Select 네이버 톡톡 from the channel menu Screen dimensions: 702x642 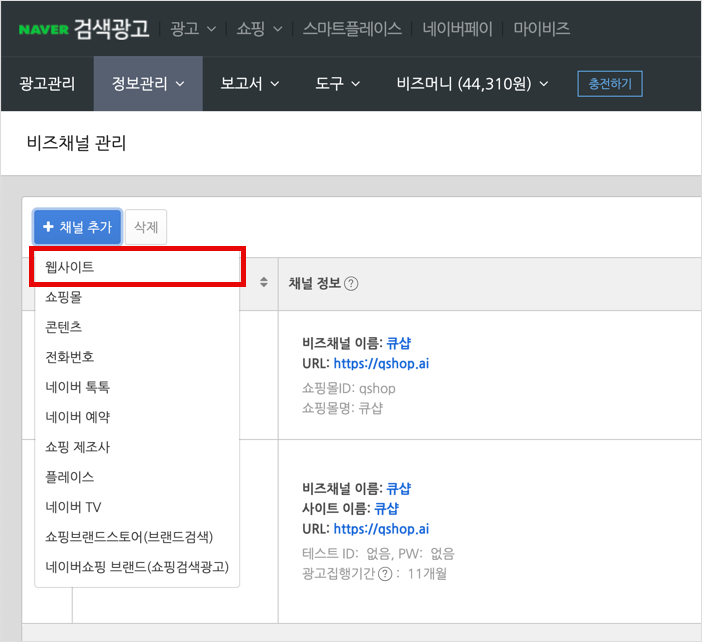(x=137, y=387)
